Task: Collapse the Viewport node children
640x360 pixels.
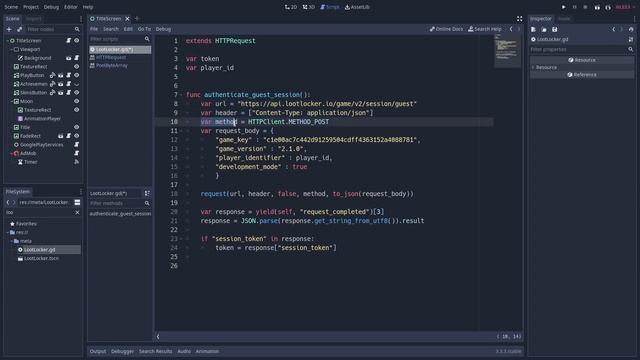Action: (12, 49)
